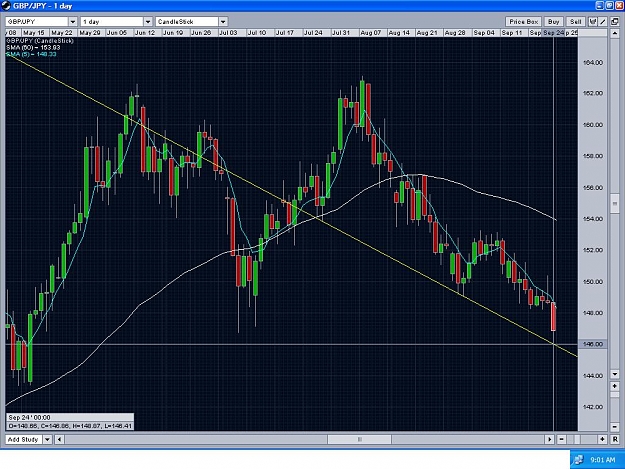Image resolution: width=625 pixels, height=469 pixels.
Task: Select the draw trend line tool
Action: (603, 22)
